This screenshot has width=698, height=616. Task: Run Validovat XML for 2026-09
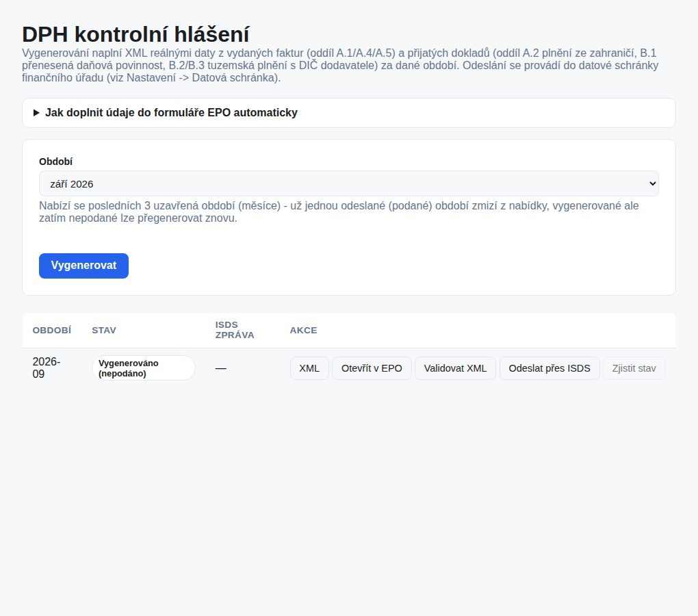coord(455,368)
